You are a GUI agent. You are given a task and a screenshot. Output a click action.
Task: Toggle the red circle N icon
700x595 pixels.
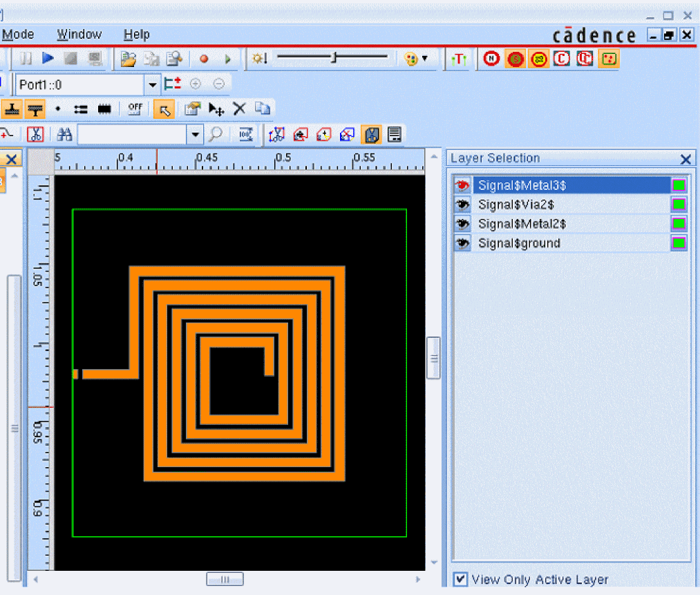491,59
